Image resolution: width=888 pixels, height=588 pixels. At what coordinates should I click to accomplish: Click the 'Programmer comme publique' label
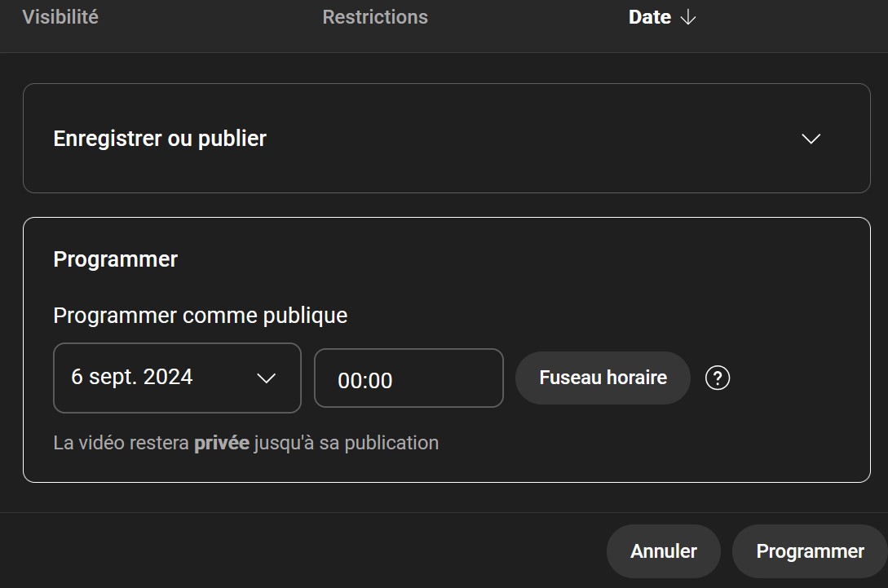coord(201,316)
